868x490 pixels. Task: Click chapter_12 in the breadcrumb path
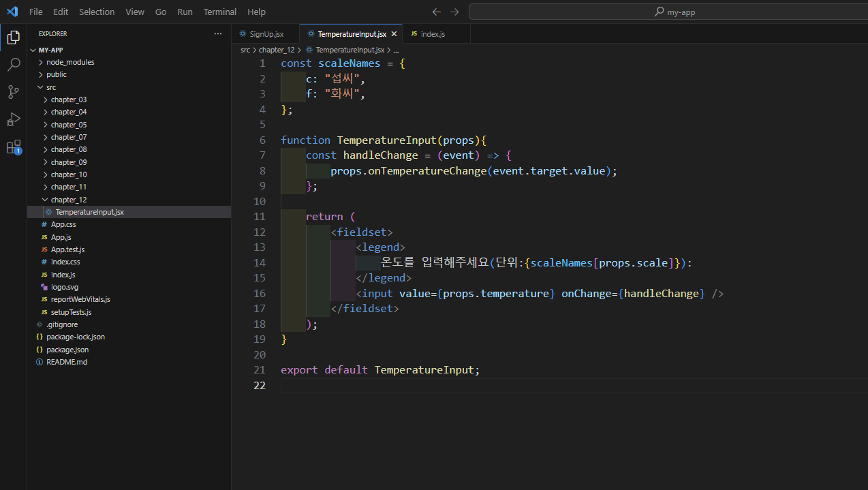(x=276, y=50)
